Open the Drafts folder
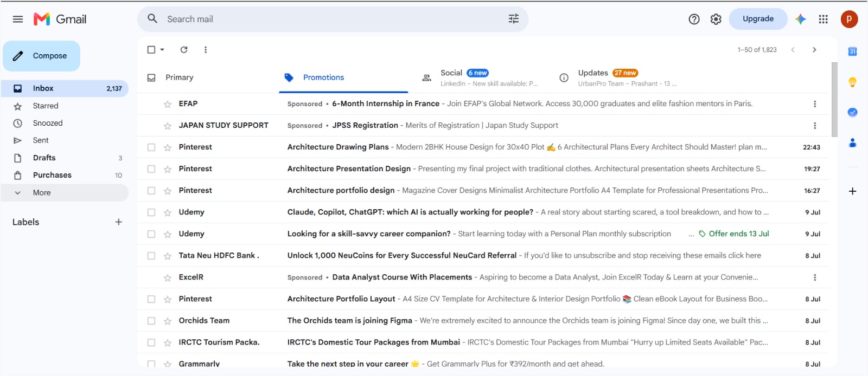This screenshot has width=868, height=376. (65, 158)
